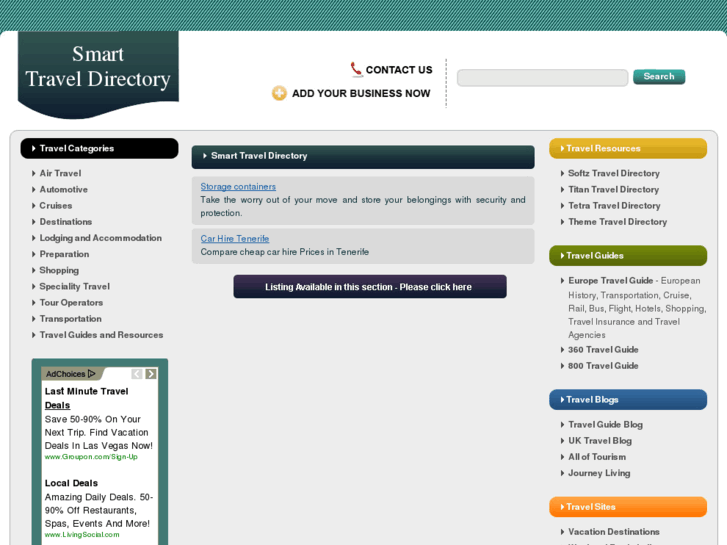The height and width of the screenshot is (545, 727).
Task: Go to next ad with right arrow
Action: pos(151,374)
